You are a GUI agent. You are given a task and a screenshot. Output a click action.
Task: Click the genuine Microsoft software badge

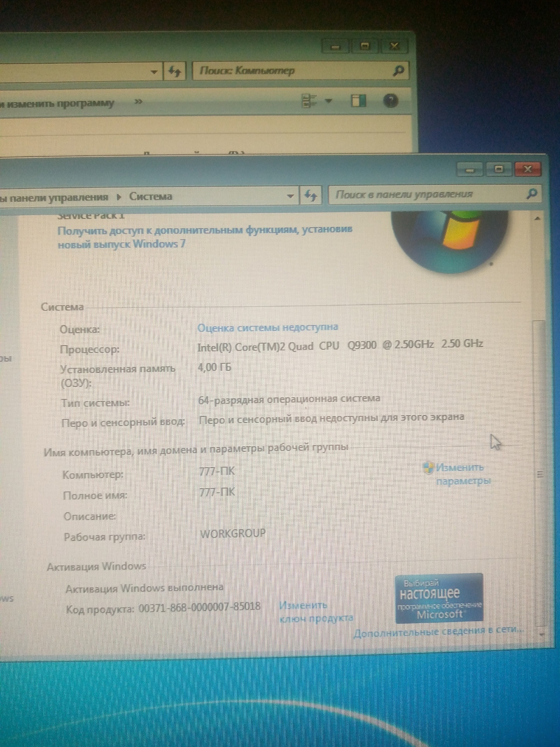pos(439,598)
